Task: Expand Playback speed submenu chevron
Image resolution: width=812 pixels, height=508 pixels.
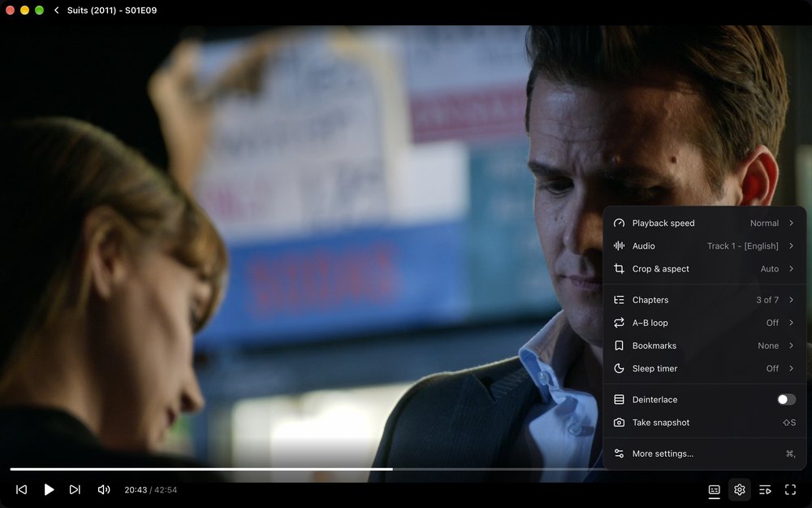Action: (791, 223)
